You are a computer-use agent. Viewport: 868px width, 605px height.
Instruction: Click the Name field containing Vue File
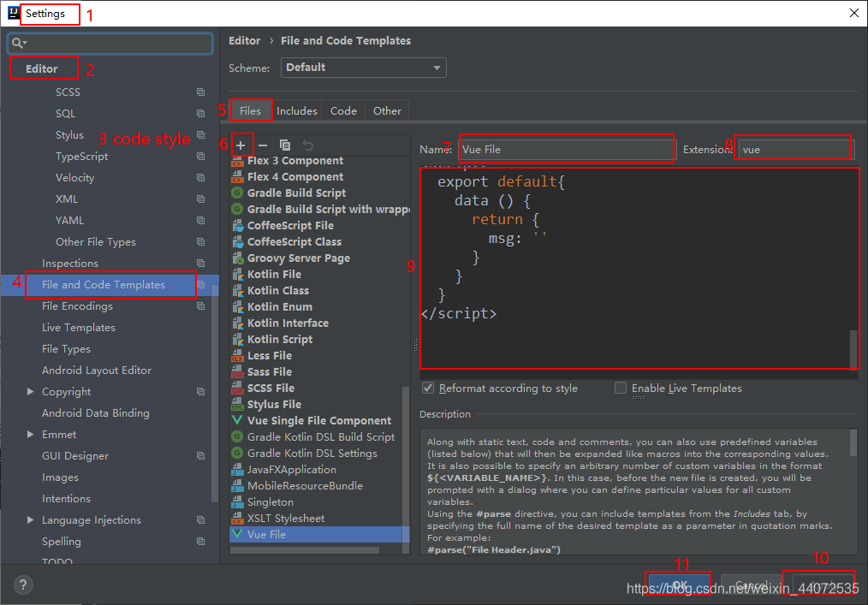coord(566,150)
